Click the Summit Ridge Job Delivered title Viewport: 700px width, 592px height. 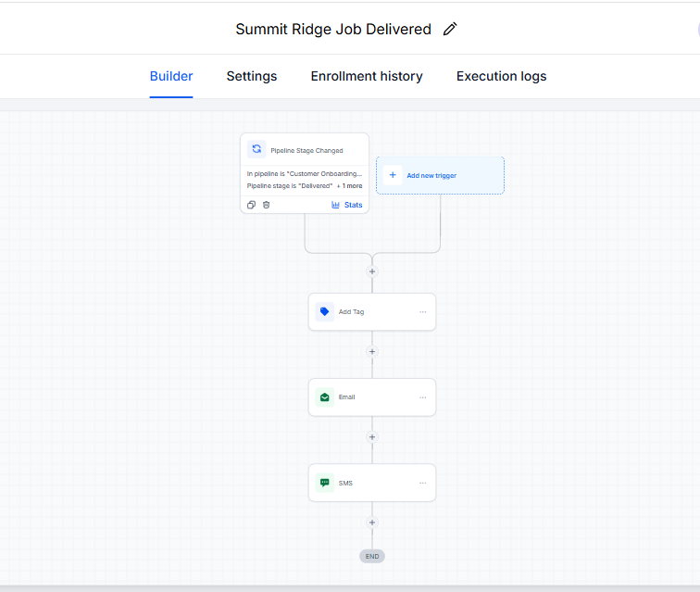[x=333, y=29]
